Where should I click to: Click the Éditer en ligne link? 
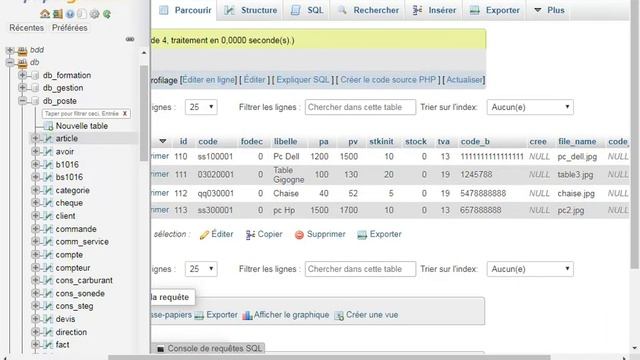coord(209,80)
